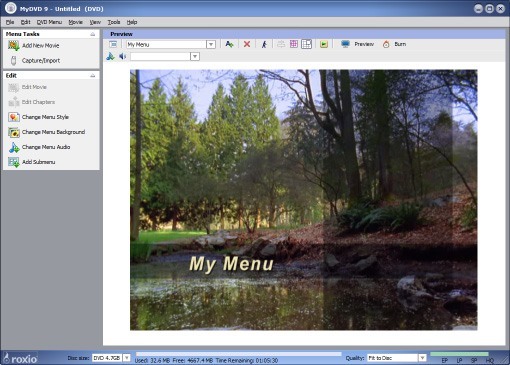Open the Quality Fit to Disc dropdown

(x=422, y=358)
